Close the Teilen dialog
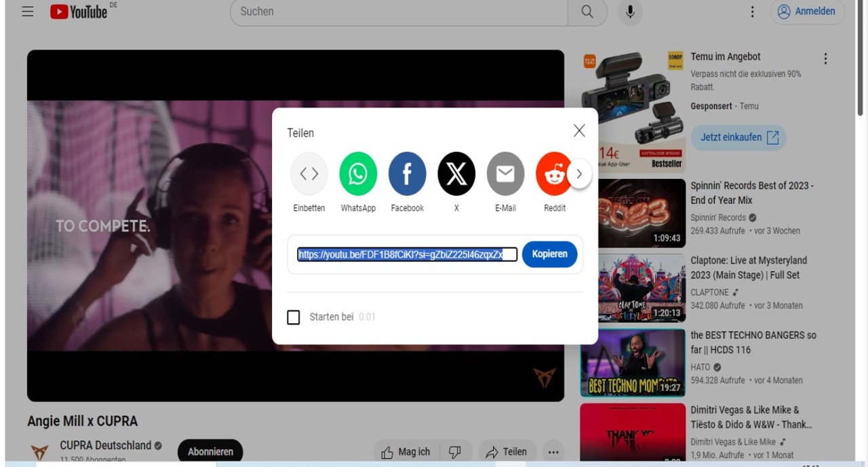 tap(579, 131)
